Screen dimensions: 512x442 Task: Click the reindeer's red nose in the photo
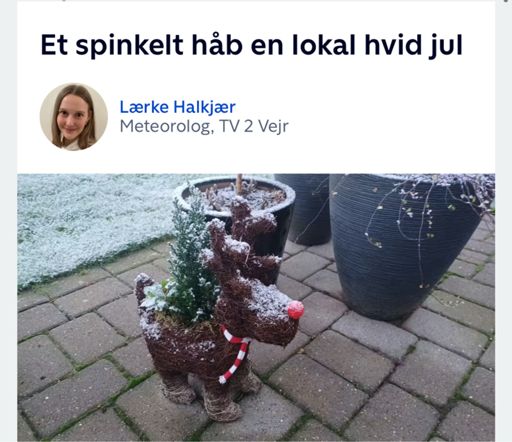pyautogui.click(x=295, y=310)
